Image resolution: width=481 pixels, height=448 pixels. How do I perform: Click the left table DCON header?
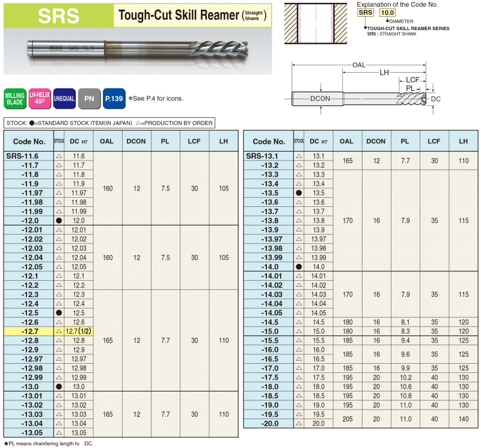[x=136, y=141]
